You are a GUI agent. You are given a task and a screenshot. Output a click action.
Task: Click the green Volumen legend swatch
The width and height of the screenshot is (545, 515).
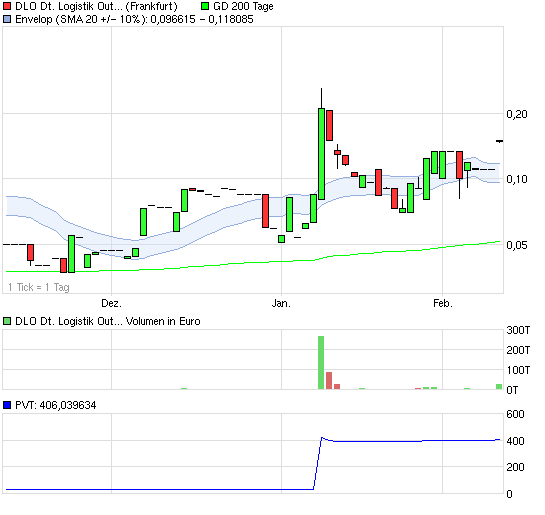(7, 321)
